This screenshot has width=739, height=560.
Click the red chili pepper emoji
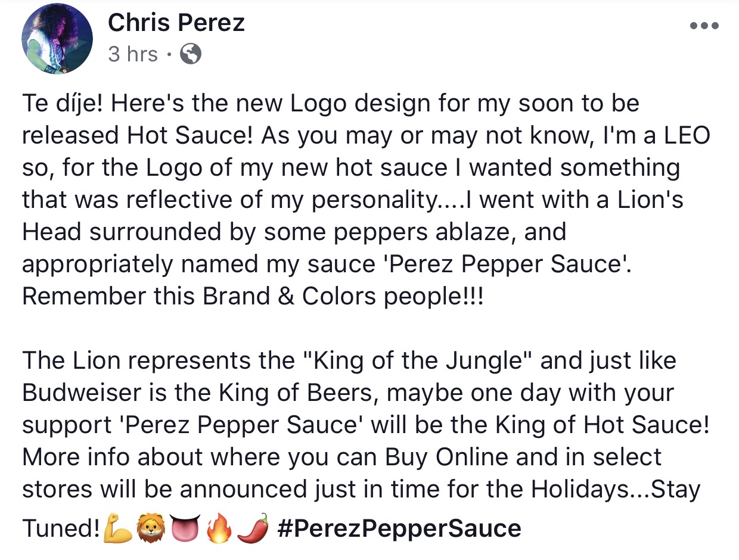point(253,528)
